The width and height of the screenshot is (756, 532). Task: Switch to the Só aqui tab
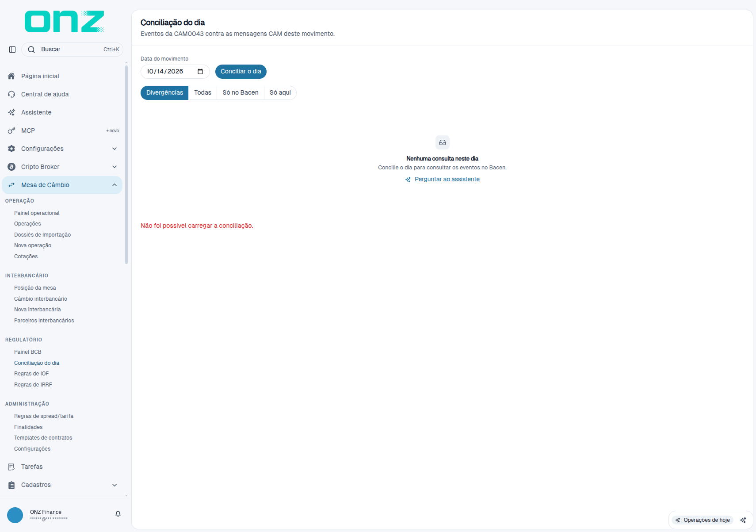click(x=280, y=93)
